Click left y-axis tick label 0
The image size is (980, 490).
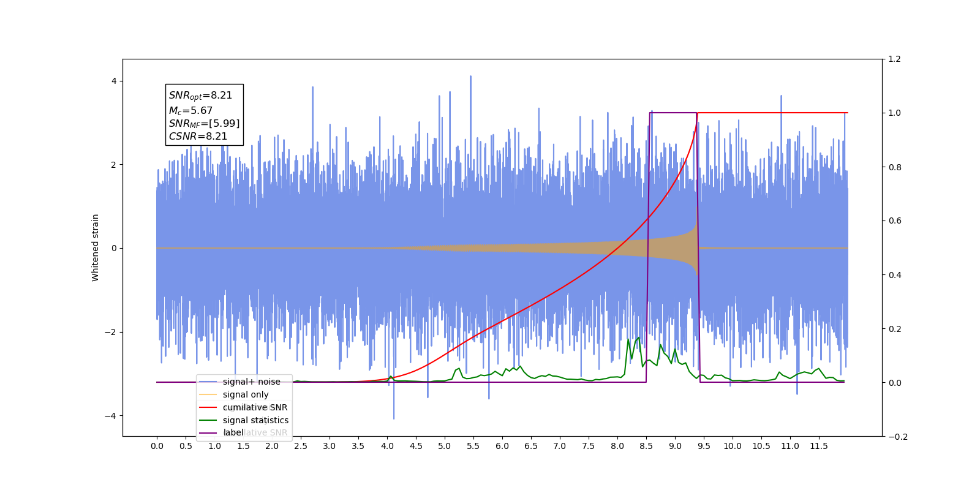point(113,248)
